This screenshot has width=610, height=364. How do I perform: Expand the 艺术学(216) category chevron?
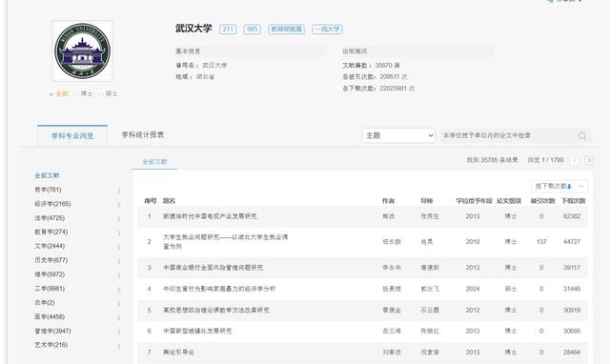pyautogui.click(x=119, y=346)
